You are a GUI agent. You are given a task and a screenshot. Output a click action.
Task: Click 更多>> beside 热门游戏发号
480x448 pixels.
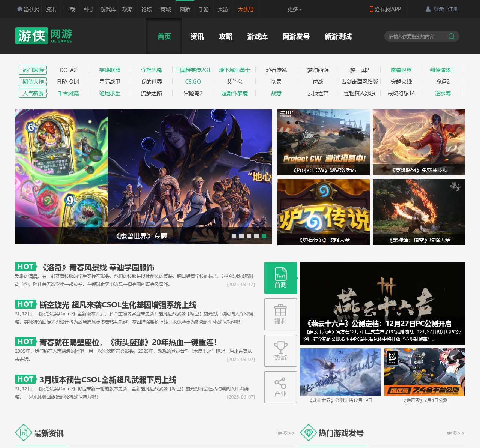456,433
